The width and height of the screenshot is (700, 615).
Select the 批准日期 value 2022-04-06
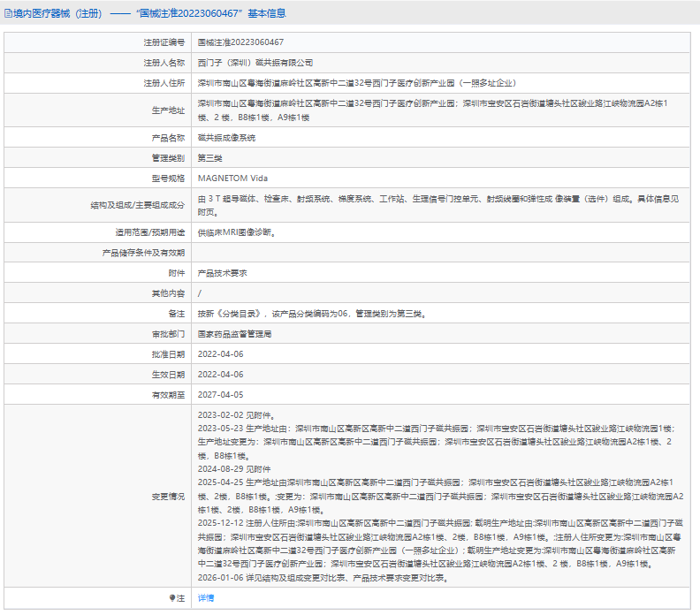[x=221, y=354]
